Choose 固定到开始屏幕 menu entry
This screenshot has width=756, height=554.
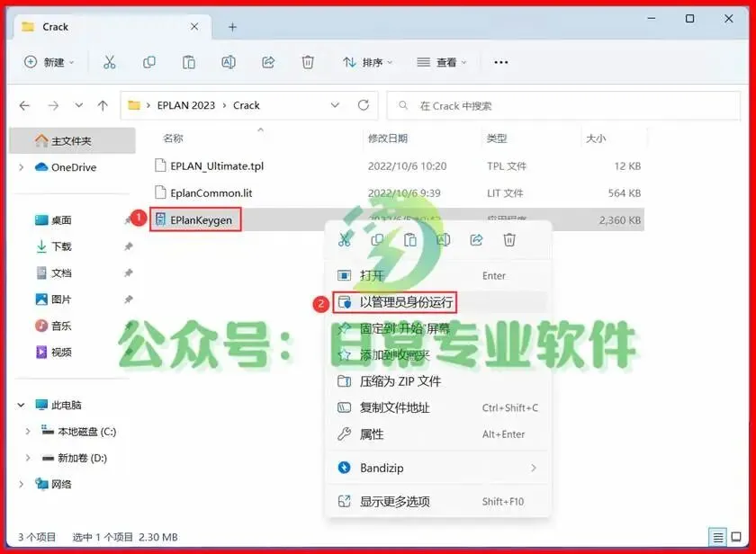click(x=437, y=328)
